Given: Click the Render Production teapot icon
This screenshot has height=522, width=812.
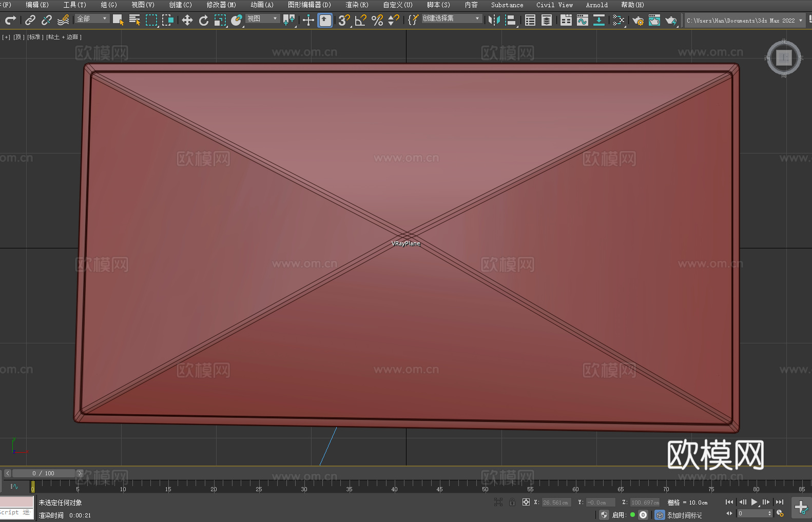Looking at the screenshot, I should [671, 20].
